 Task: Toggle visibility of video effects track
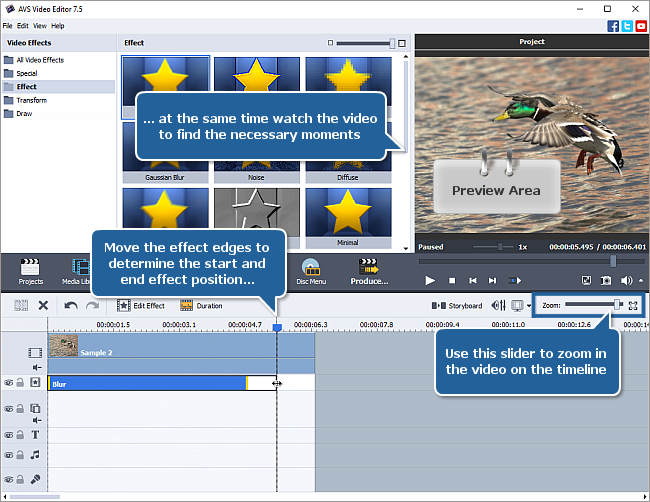tap(8, 383)
